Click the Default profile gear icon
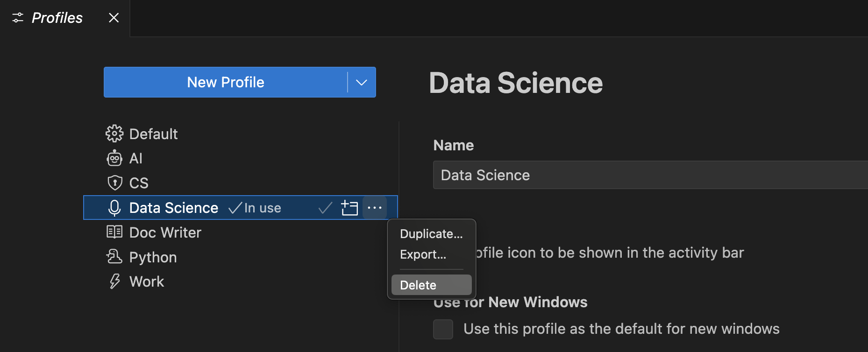Screen dimensions: 868x352 tap(114, 134)
